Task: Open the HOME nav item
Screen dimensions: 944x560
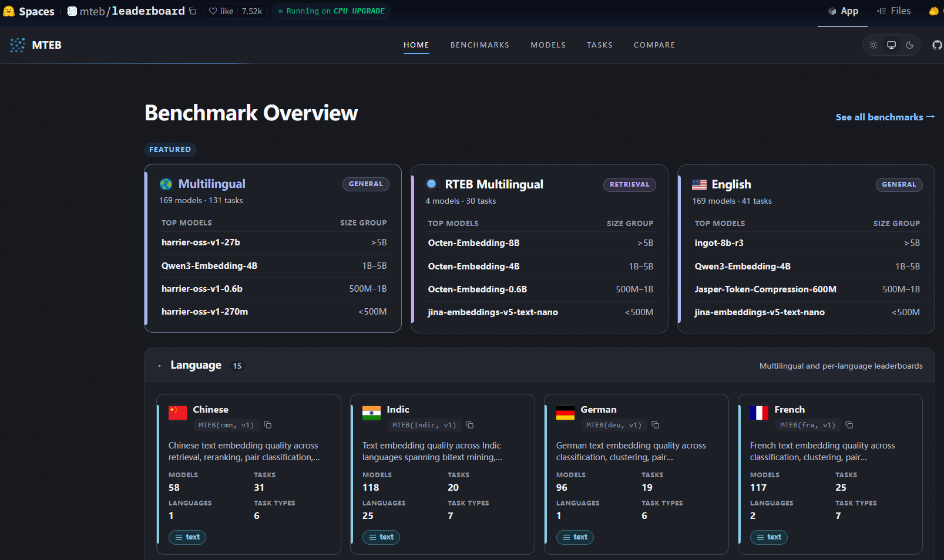Action: [416, 45]
